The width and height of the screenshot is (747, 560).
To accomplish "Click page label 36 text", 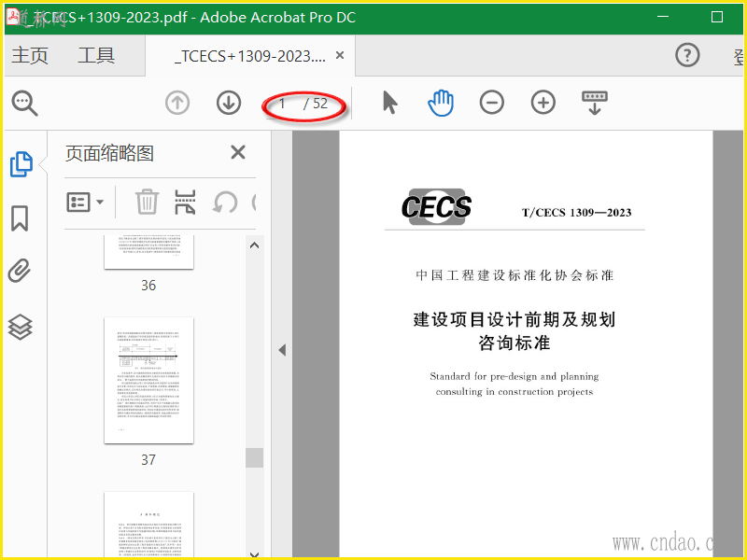I will (x=148, y=286).
